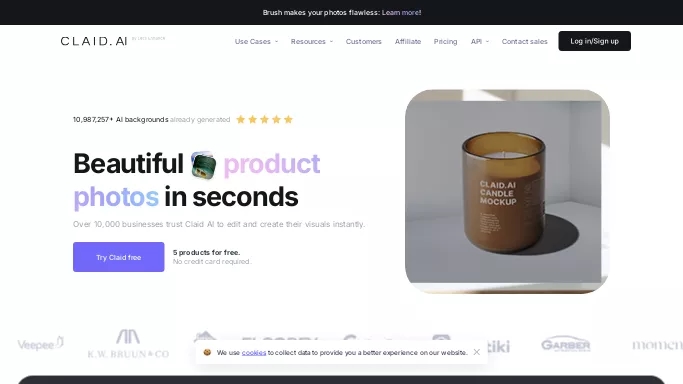The image size is (683, 384).
Task: Click the cookie emoji icon in notice
Action: [x=207, y=352]
